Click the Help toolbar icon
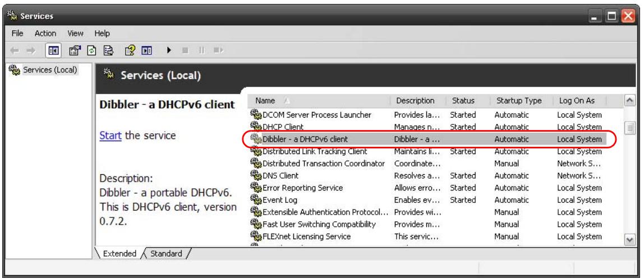Viewport: 644px width, 279px height. tap(130, 50)
